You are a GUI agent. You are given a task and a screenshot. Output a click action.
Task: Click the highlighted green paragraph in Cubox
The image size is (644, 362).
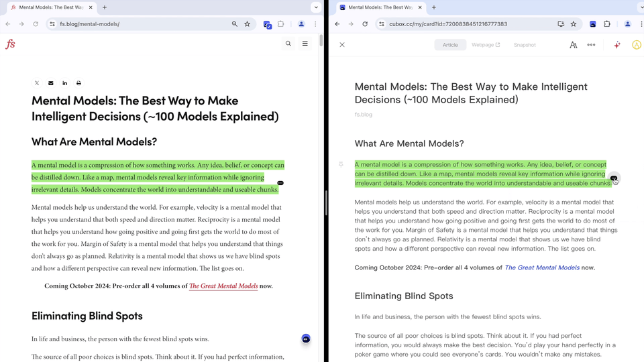tap(483, 174)
